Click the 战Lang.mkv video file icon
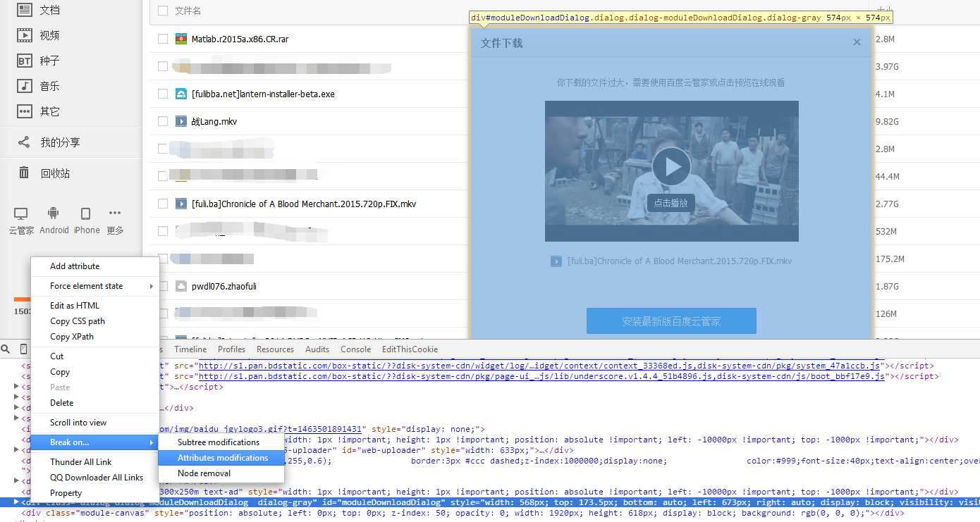 (x=181, y=121)
